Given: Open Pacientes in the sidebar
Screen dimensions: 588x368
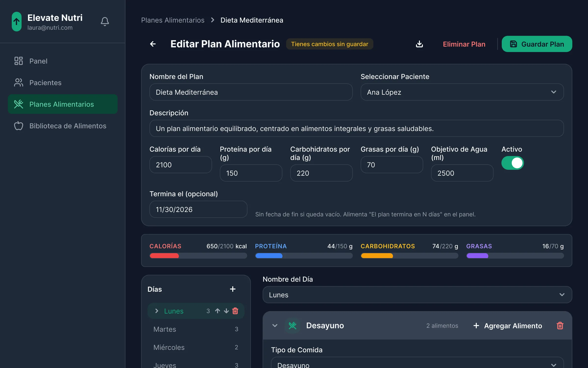Looking at the screenshot, I should coord(63,83).
